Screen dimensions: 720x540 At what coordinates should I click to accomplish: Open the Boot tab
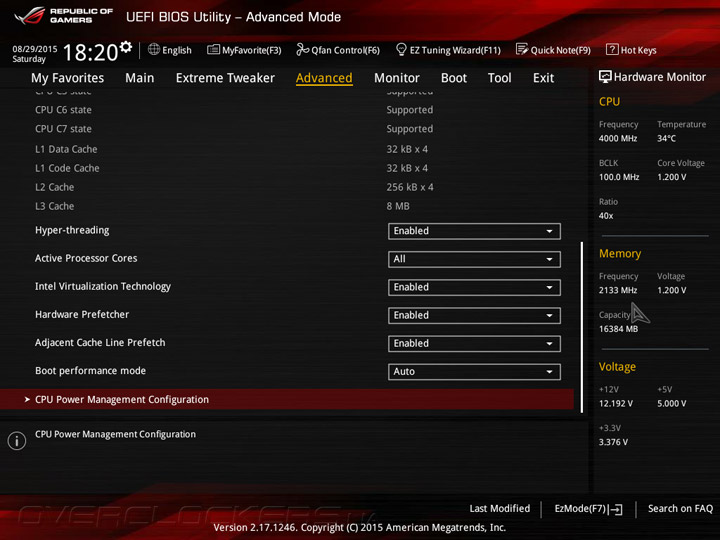[x=454, y=78]
